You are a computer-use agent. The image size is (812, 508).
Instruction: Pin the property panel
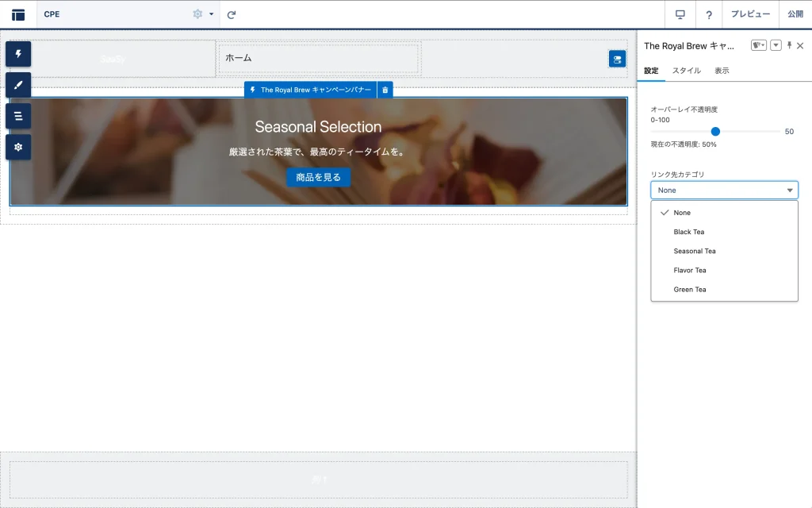point(789,46)
